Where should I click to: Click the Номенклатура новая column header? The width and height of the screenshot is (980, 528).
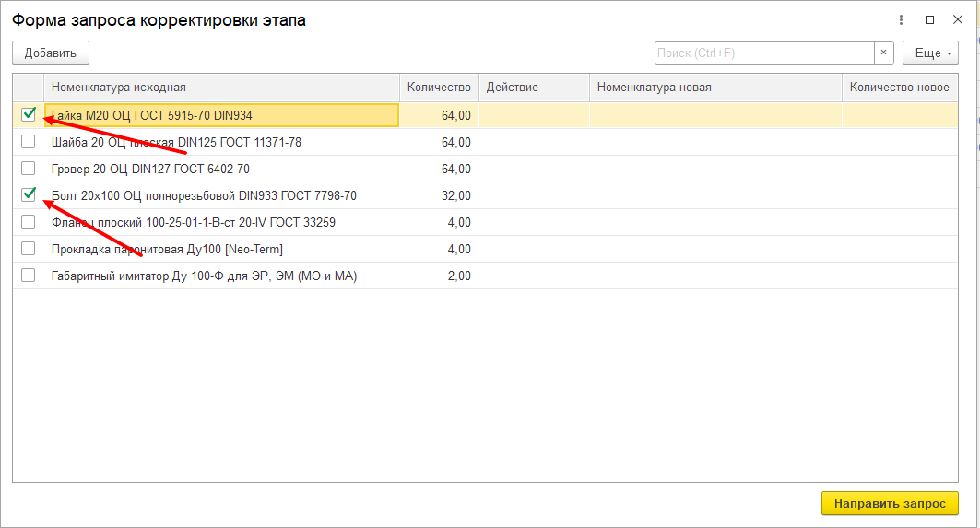[715, 88]
